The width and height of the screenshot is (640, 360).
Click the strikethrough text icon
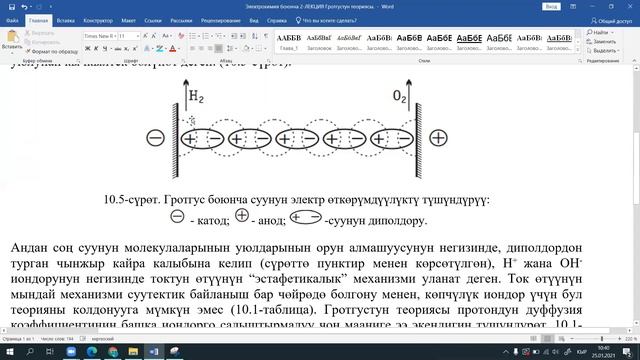118,49
